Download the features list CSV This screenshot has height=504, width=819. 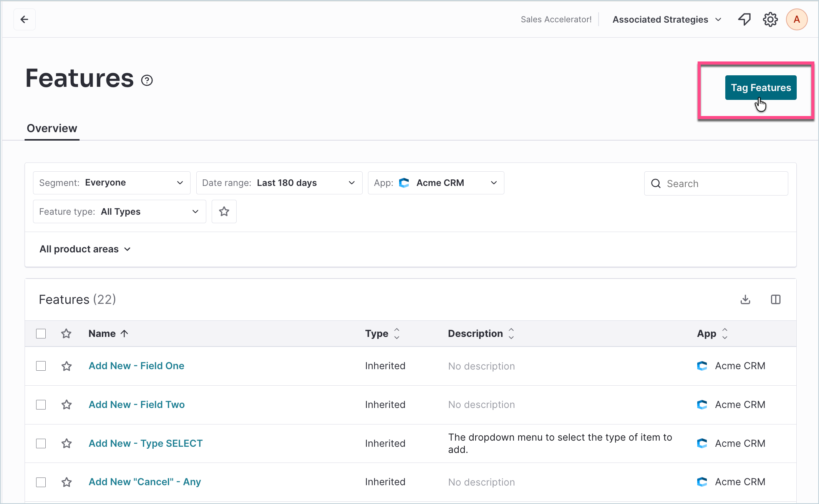tap(745, 299)
